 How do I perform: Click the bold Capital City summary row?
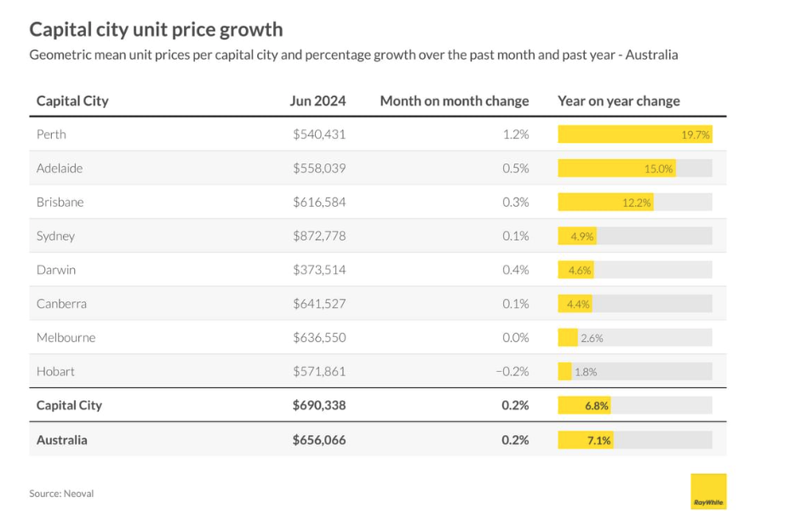tap(69, 405)
